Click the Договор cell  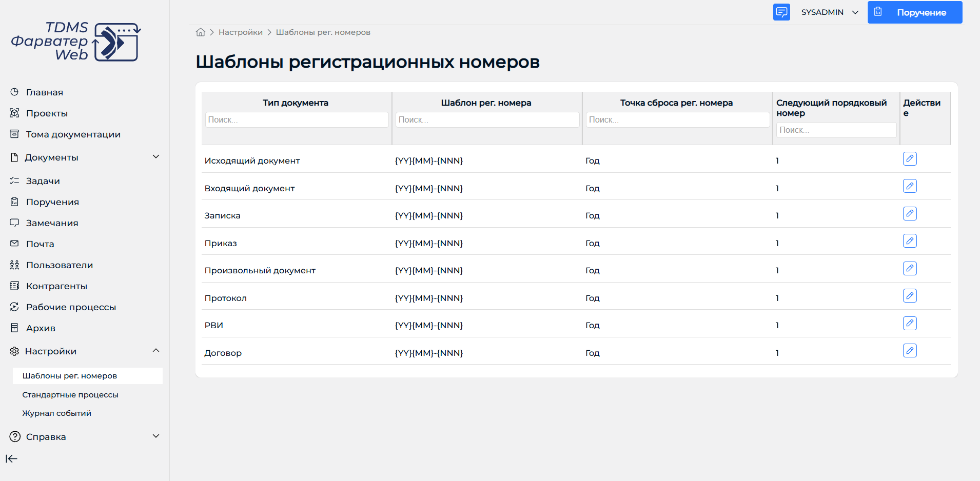[x=223, y=353]
